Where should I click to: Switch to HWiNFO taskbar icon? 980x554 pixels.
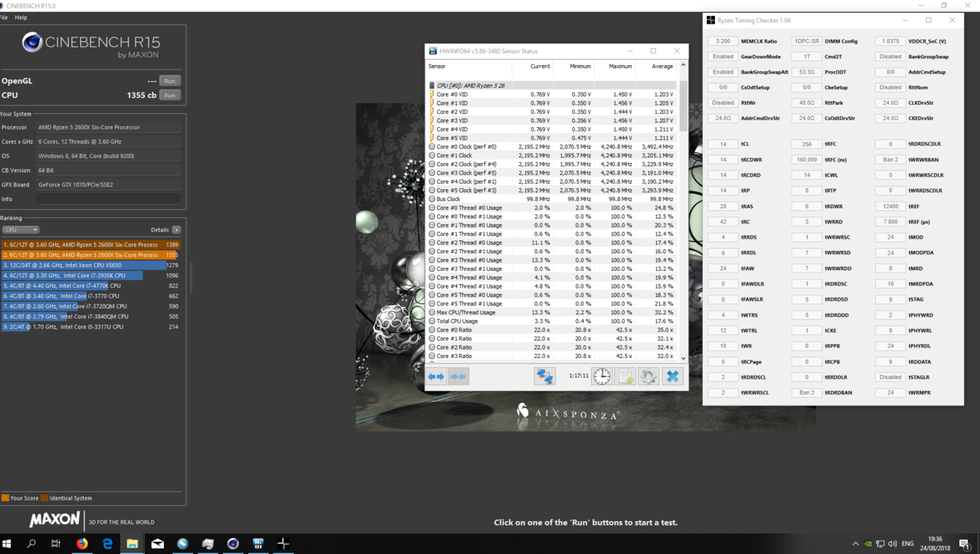coord(258,543)
